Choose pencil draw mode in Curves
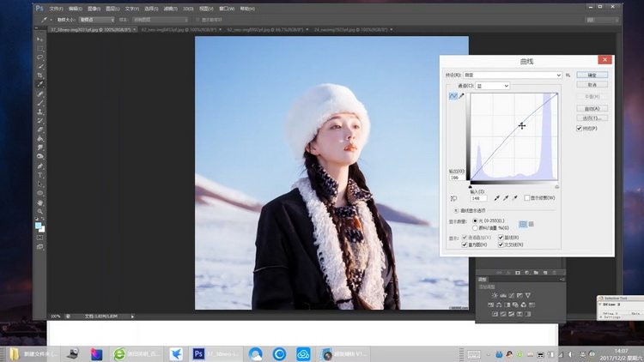644x362 pixels. [x=462, y=96]
